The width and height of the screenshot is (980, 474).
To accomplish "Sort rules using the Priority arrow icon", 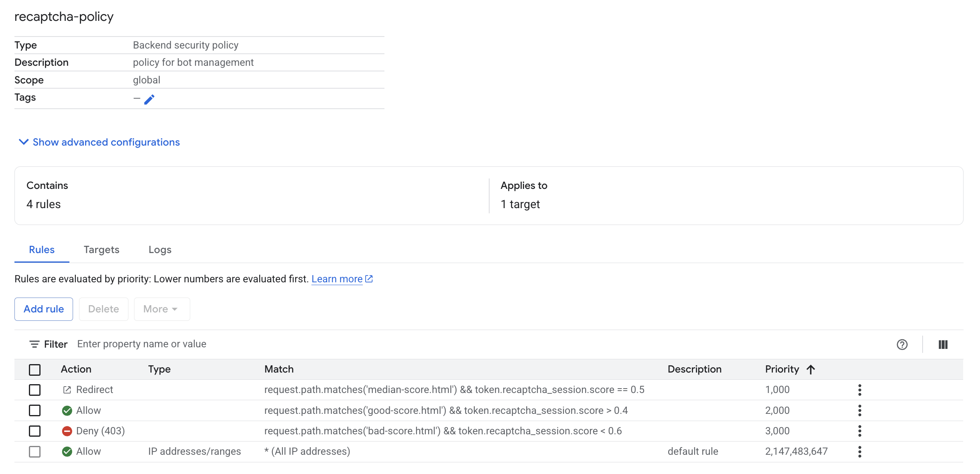I will [x=811, y=369].
